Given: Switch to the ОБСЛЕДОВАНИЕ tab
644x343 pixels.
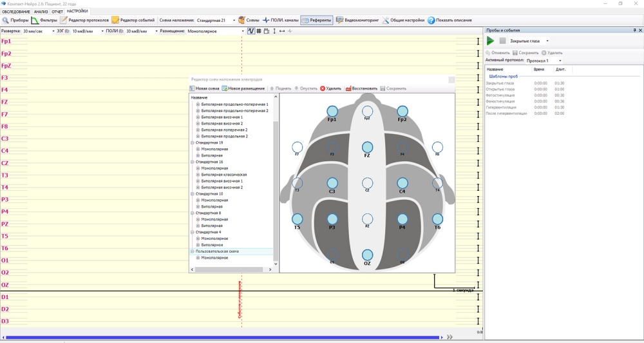Looking at the screenshot, I should (x=16, y=12).
